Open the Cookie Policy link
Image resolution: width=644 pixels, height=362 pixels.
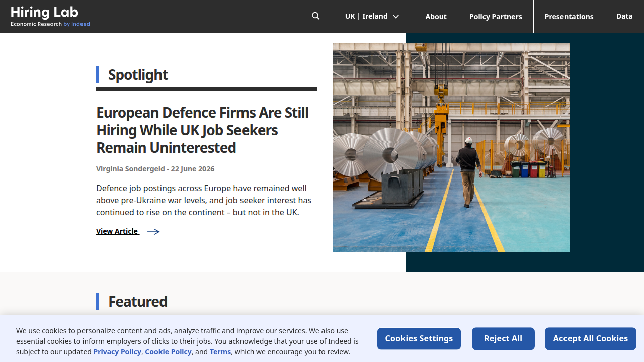tap(168, 352)
